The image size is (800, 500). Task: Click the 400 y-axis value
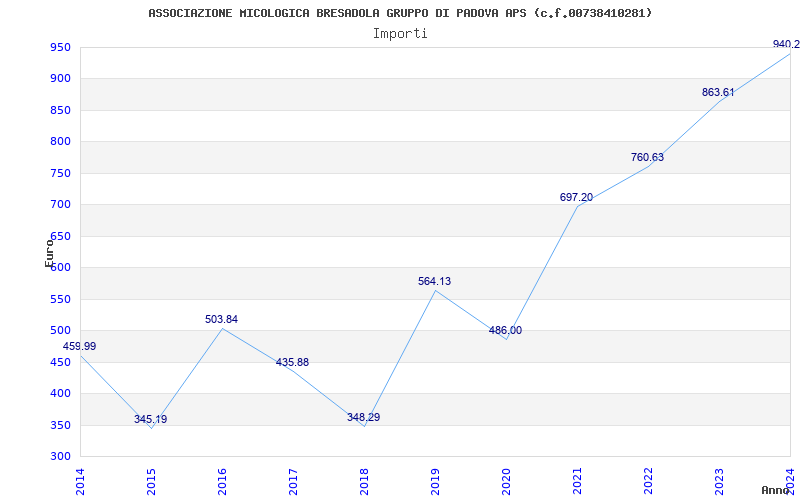[x=60, y=394]
